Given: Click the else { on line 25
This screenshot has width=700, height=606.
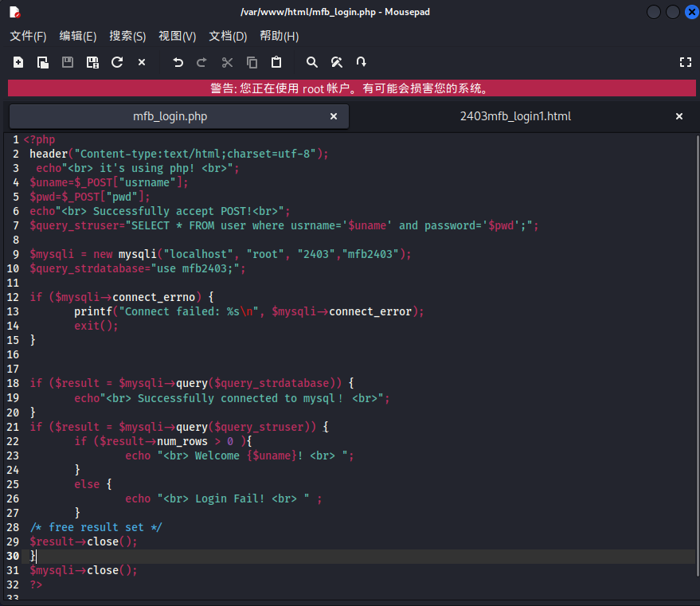Looking at the screenshot, I should (x=93, y=483).
